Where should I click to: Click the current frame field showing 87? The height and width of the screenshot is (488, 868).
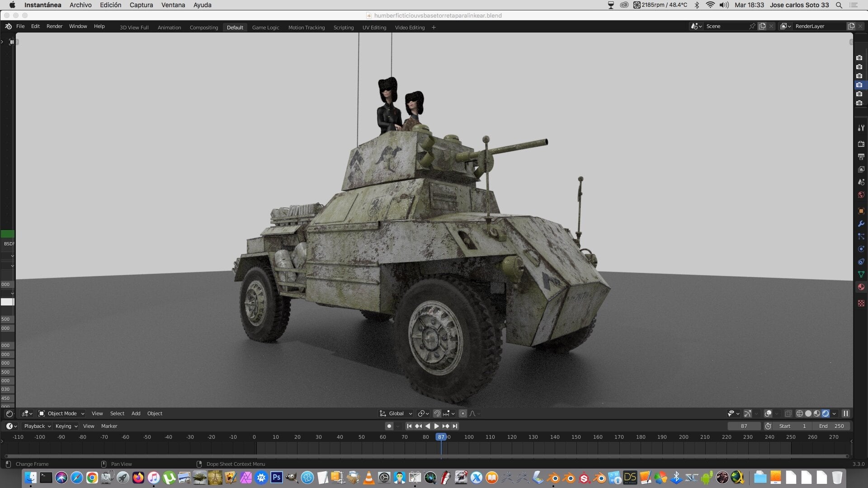744,426
